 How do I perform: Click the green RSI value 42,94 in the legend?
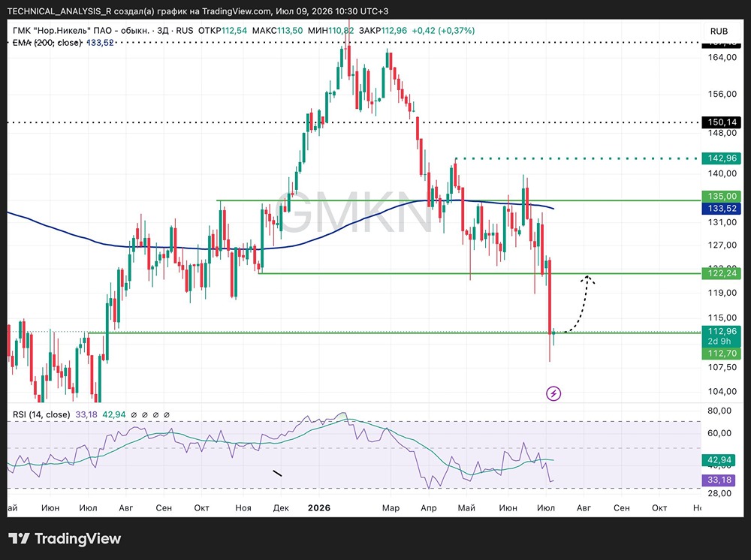pyautogui.click(x=114, y=414)
